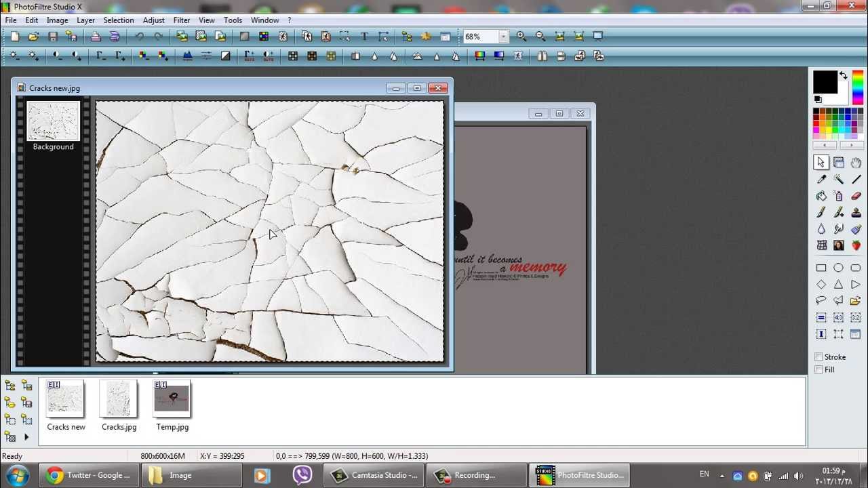Select the Spray can tool
The image size is (868, 488).
pyautogui.click(x=839, y=197)
